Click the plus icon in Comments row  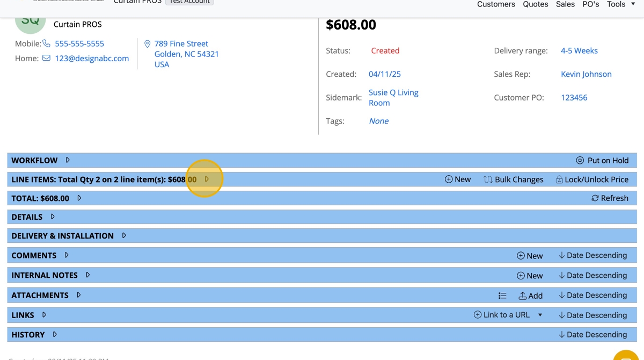[521, 256]
